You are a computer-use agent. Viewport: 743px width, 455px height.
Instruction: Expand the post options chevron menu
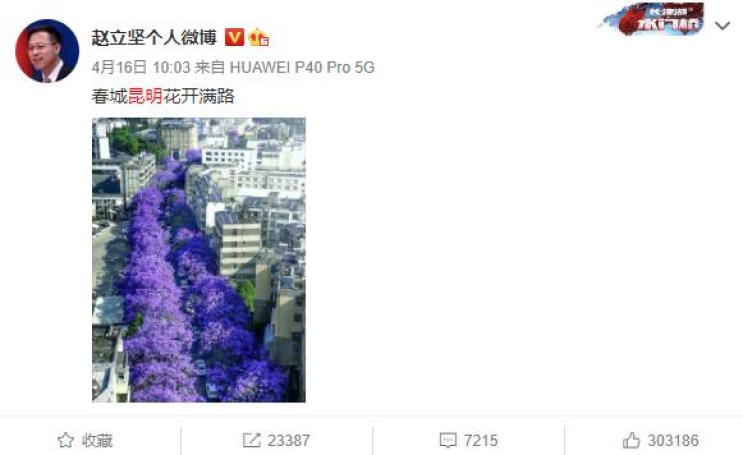723,26
